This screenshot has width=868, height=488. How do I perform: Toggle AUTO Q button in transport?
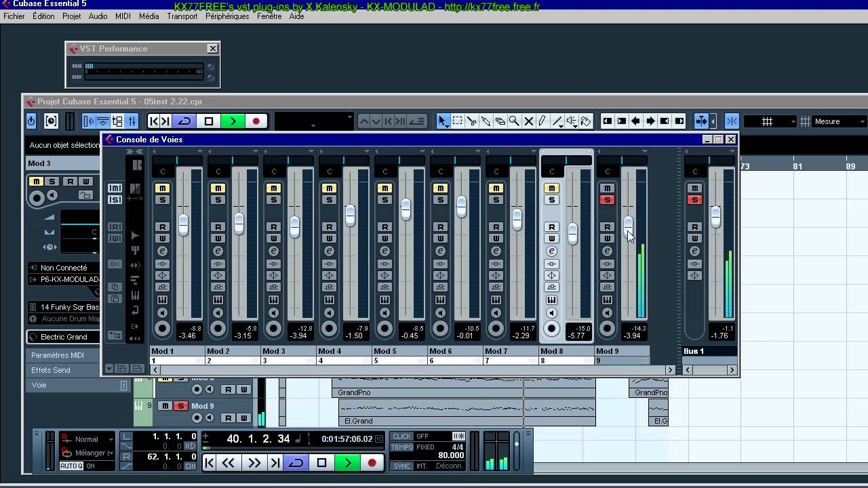pyautogui.click(x=71, y=466)
